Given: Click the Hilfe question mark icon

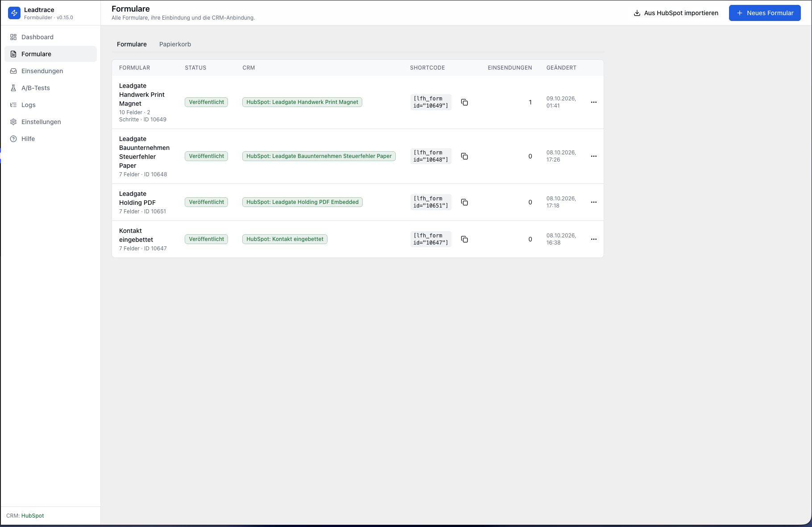Looking at the screenshot, I should (13, 139).
